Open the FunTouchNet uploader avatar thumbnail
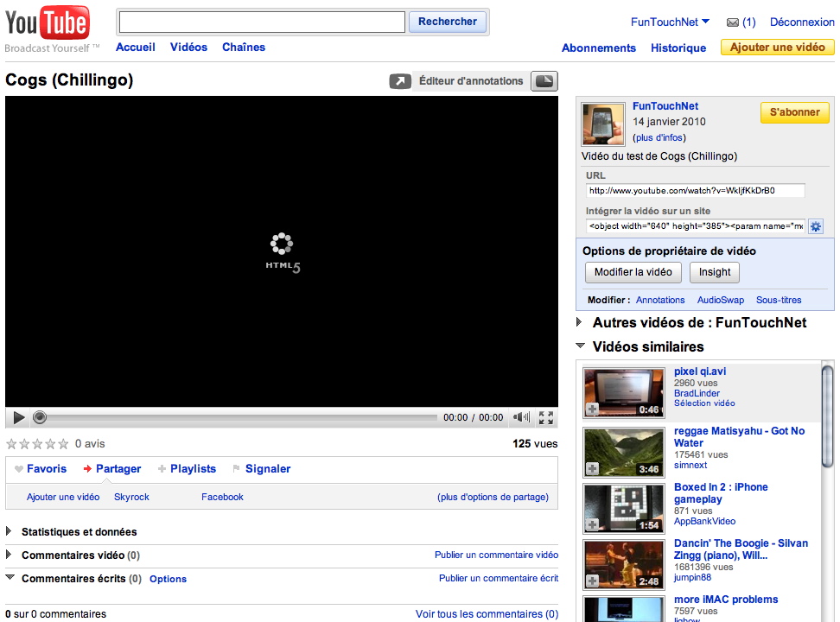 pyautogui.click(x=603, y=124)
